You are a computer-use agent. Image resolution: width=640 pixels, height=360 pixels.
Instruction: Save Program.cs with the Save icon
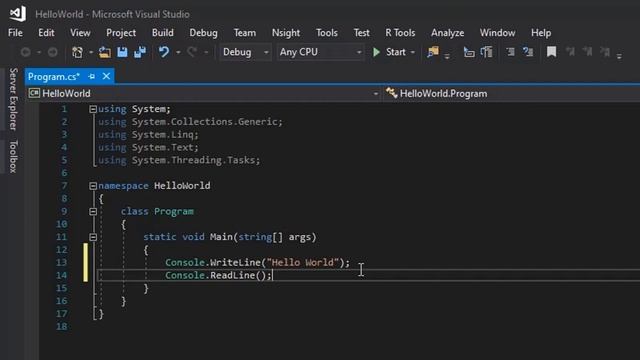point(122,52)
